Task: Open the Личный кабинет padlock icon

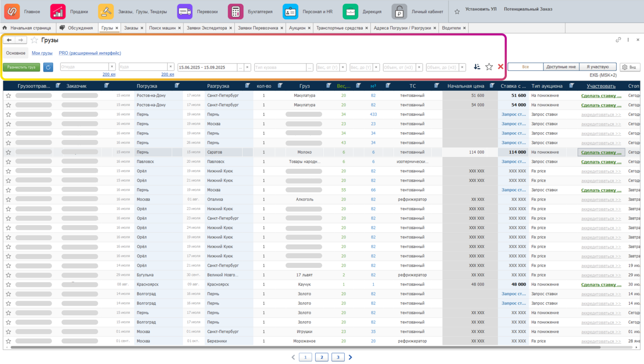Action: [399, 11]
